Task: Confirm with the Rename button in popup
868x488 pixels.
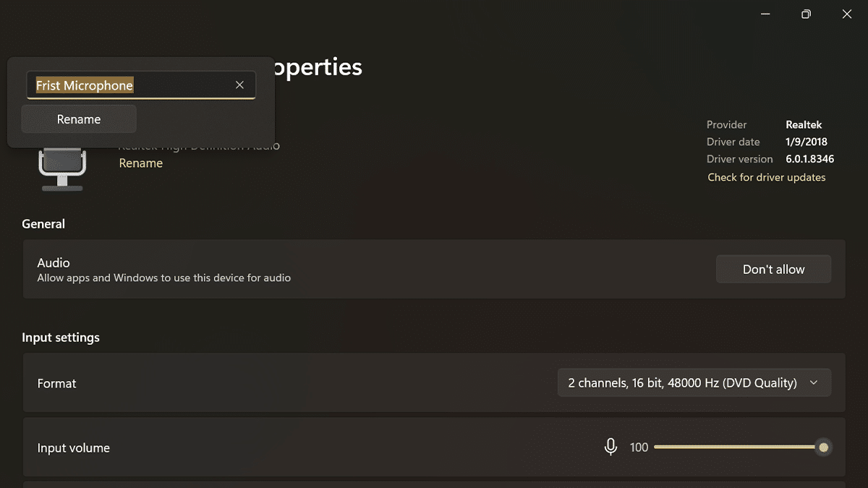Action: 79,119
